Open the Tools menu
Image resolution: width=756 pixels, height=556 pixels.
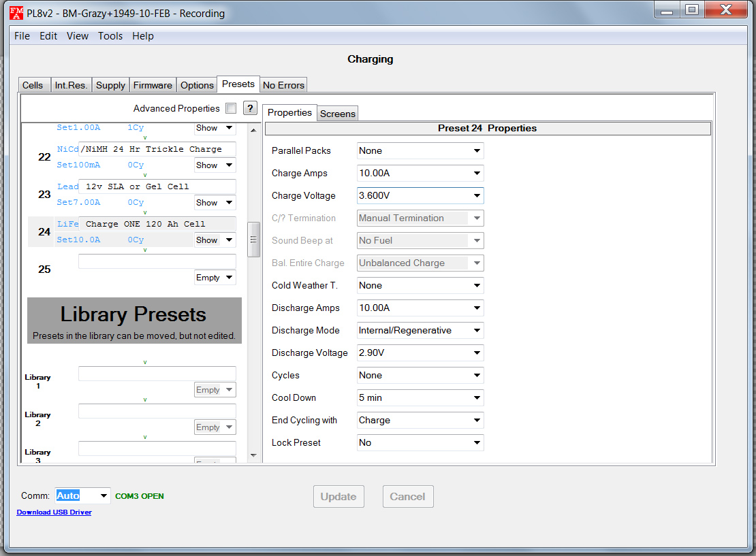click(x=110, y=36)
